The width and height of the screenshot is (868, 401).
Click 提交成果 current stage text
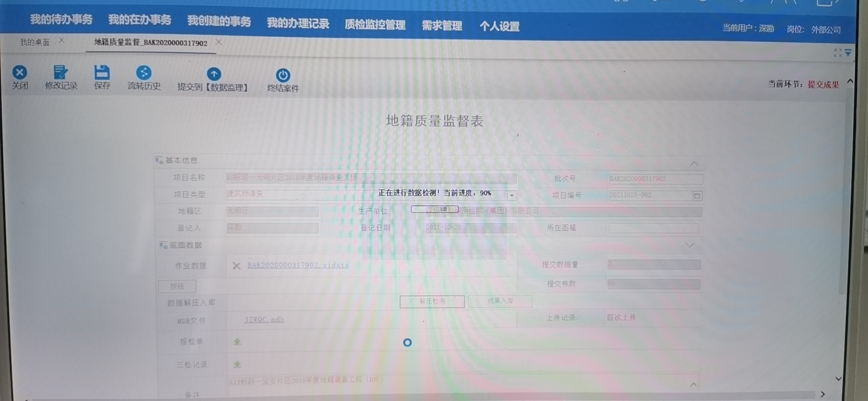[x=823, y=85]
